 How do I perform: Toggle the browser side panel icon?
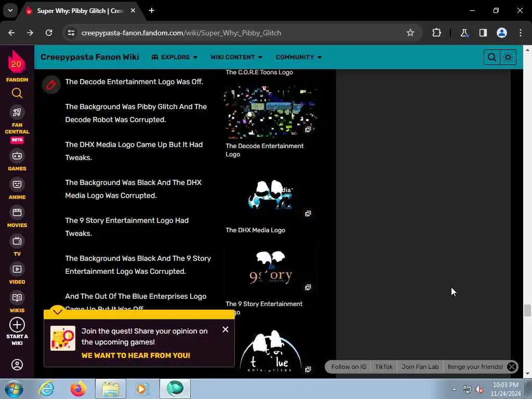click(483, 33)
